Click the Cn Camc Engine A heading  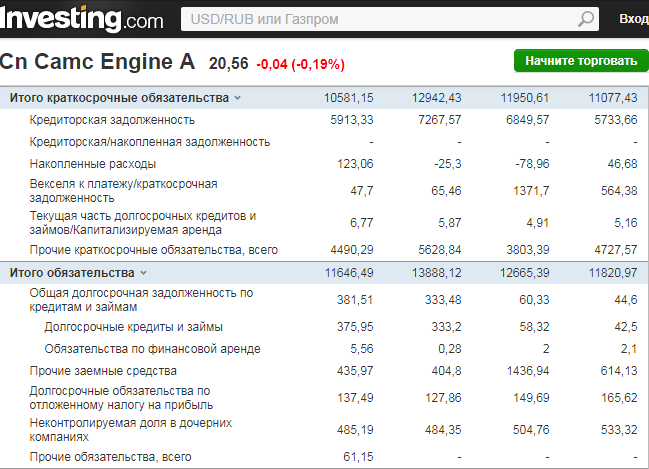click(97, 62)
